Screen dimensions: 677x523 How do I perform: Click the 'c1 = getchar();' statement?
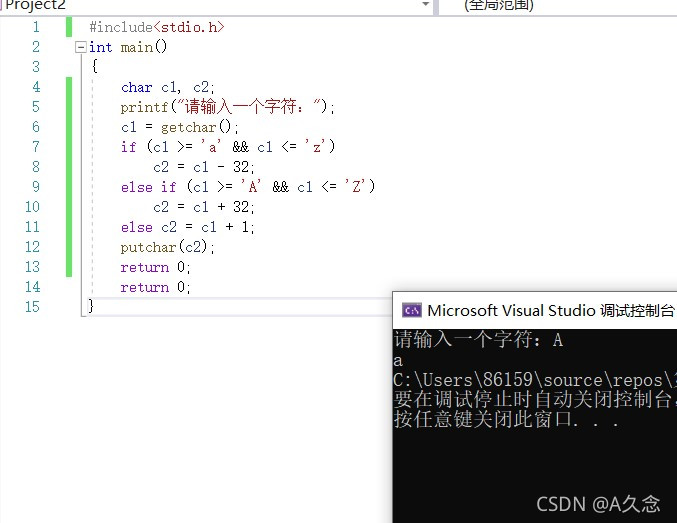[x=180, y=127]
